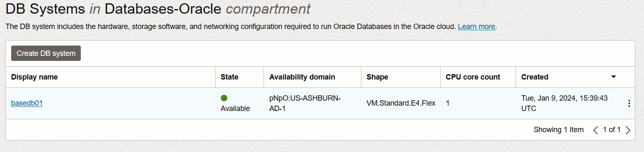Click the Create DB system button
This screenshot has width=644, height=152.
46,53
